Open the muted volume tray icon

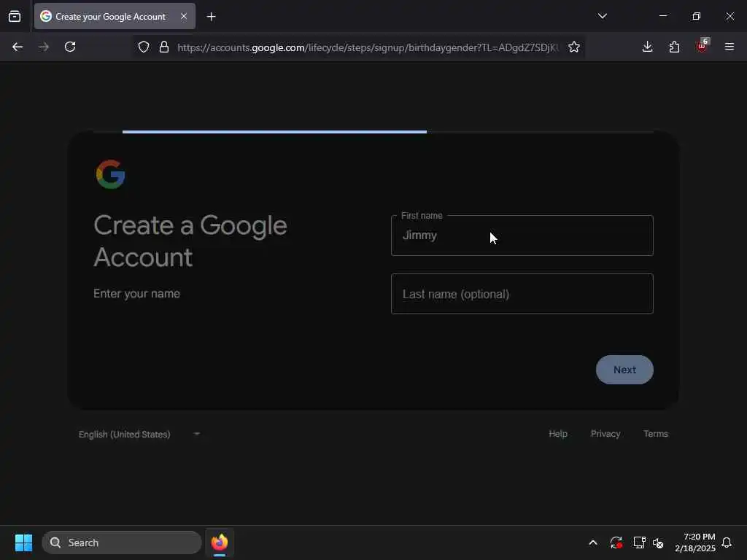tap(658, 542)
